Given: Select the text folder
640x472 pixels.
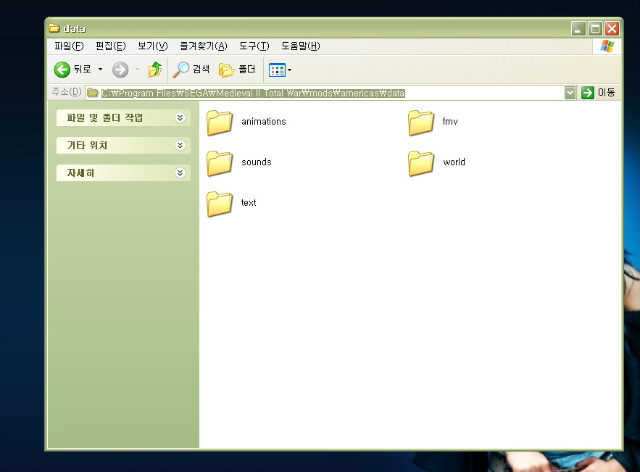Looking at the screenshot, I should pyautogui.click(x=231, y=203).
